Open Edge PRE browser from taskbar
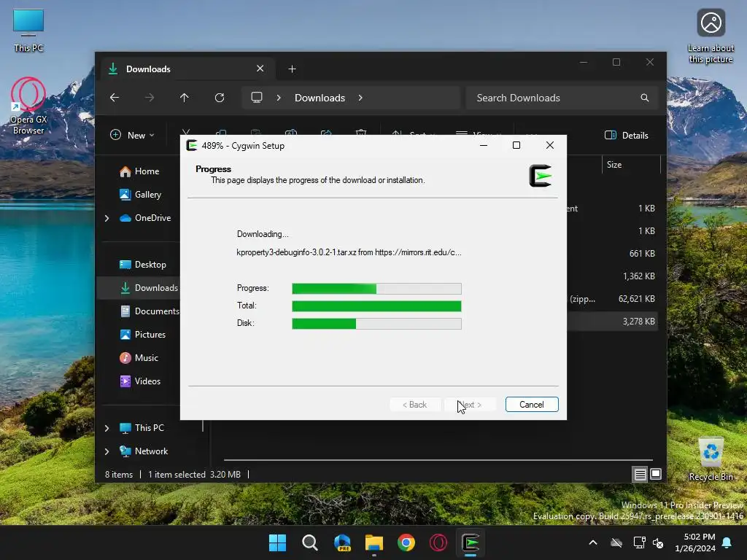 coord(342,542)
